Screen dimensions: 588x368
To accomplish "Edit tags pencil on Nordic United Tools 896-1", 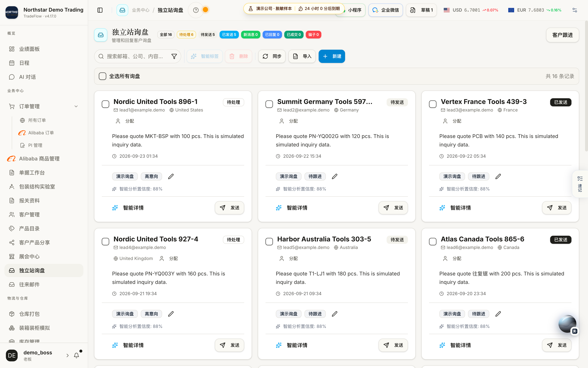I will pyautogui.click(x=171, y=176).
